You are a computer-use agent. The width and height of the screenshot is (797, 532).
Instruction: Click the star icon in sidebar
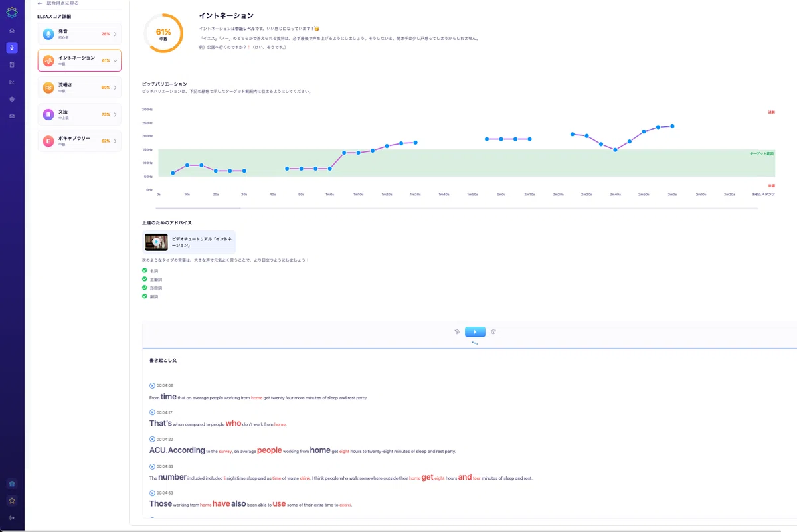click(12, 501)
